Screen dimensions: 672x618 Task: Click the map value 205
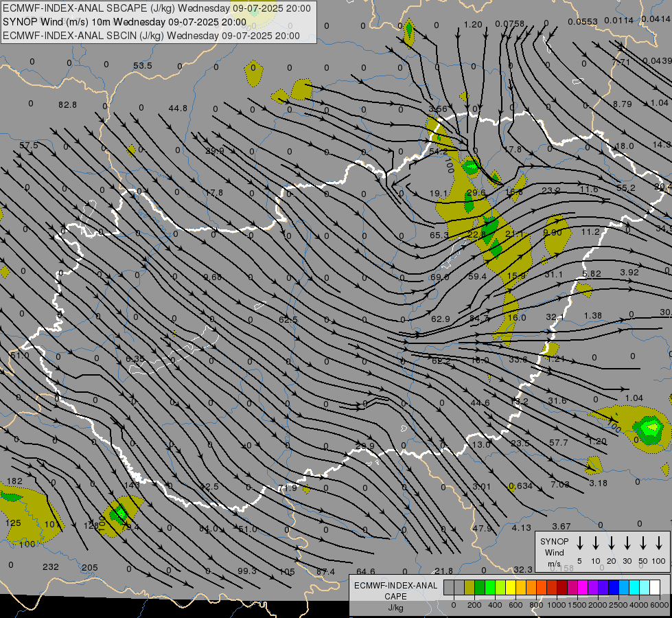pos(89,567)
